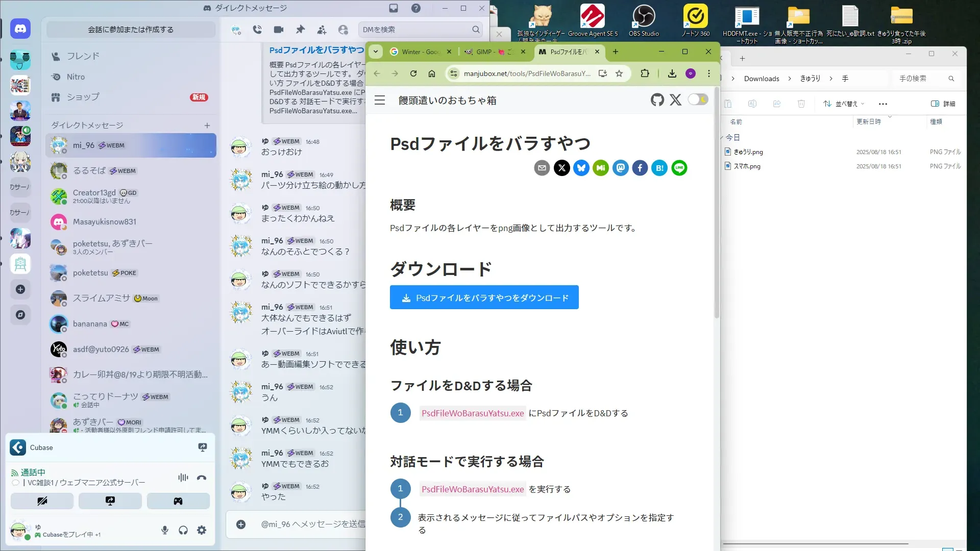
Task: Toggle microphone mute in Discord
Action: (x=165, y=531)
